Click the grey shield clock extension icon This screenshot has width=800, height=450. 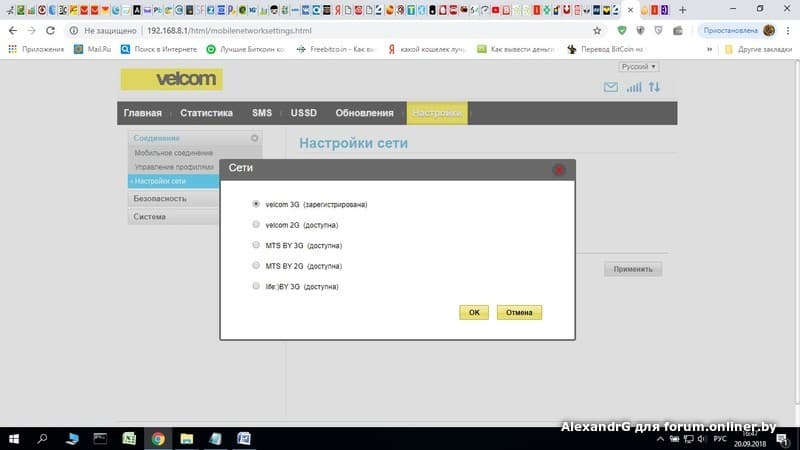[659, 31]
